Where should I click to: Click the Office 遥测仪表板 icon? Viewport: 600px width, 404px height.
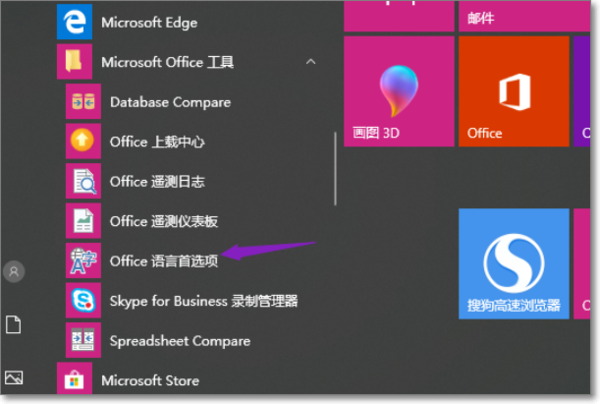(81, 221)
